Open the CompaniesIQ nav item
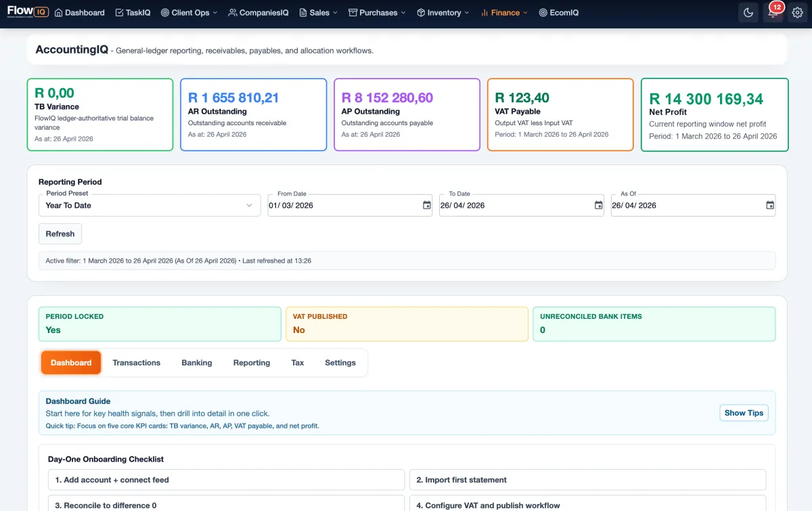The height and width of the screenshot is (511, 812). [x=258, y=13]
